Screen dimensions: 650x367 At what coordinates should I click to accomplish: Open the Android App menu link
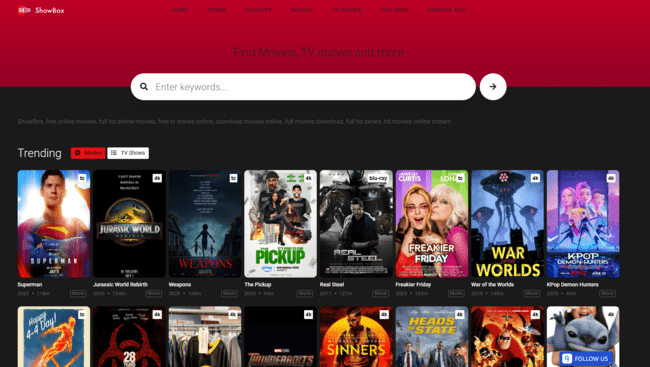[446, 10]
